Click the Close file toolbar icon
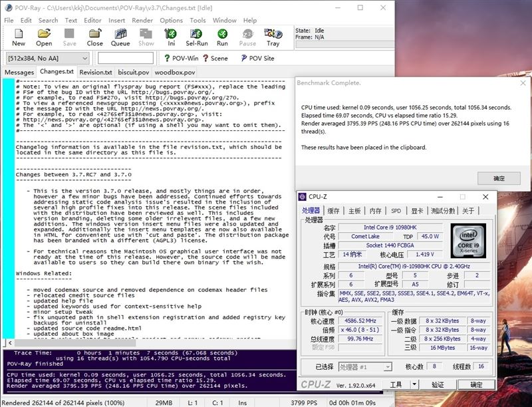Screen dimensions: 532x407 (94, 38)
